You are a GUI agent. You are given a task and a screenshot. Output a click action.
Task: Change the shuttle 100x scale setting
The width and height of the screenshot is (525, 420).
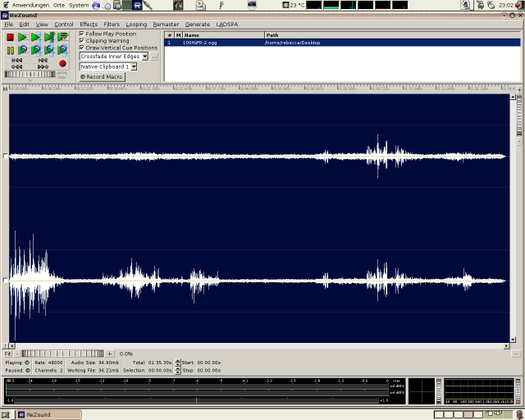coord(62,77)
